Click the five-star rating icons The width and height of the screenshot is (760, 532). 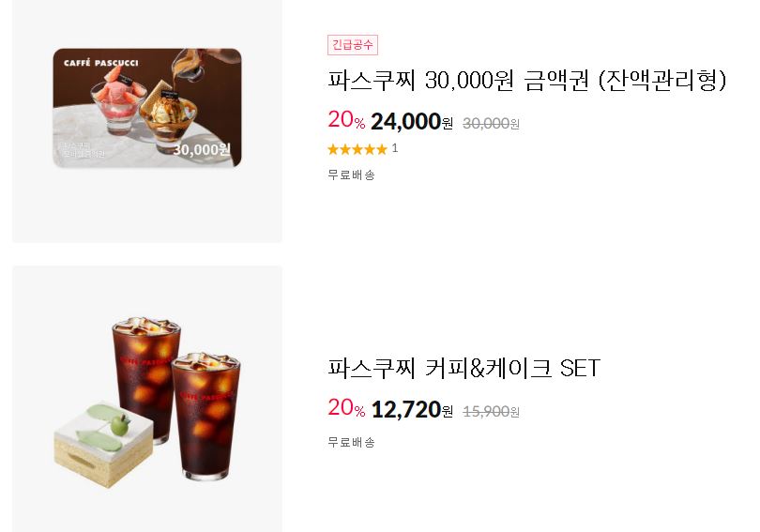[x=357, y=149]
